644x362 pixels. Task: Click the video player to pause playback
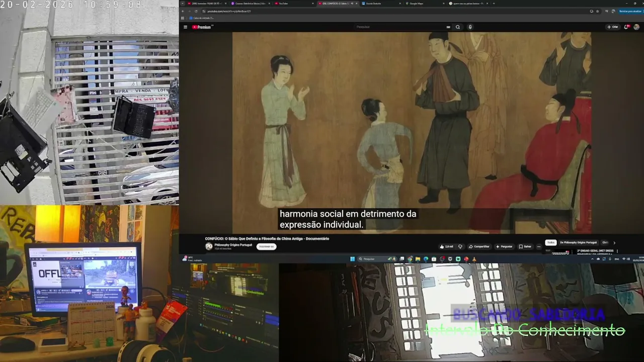(412, 133)
